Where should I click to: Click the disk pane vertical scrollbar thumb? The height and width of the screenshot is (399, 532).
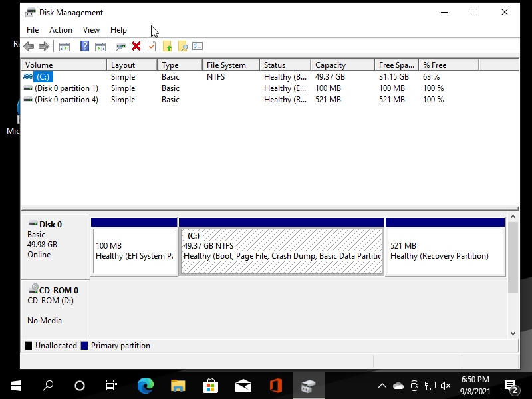pos(513,257)
